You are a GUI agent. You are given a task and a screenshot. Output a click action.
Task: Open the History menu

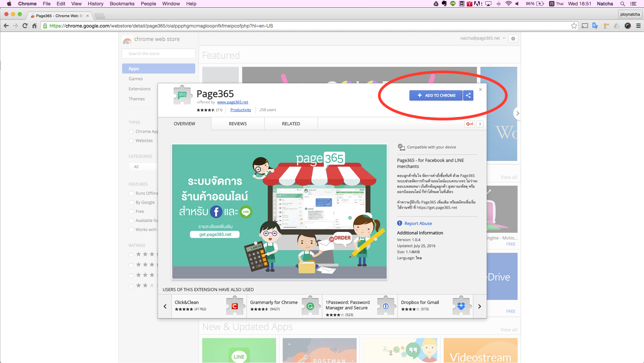tap(96, 4)
